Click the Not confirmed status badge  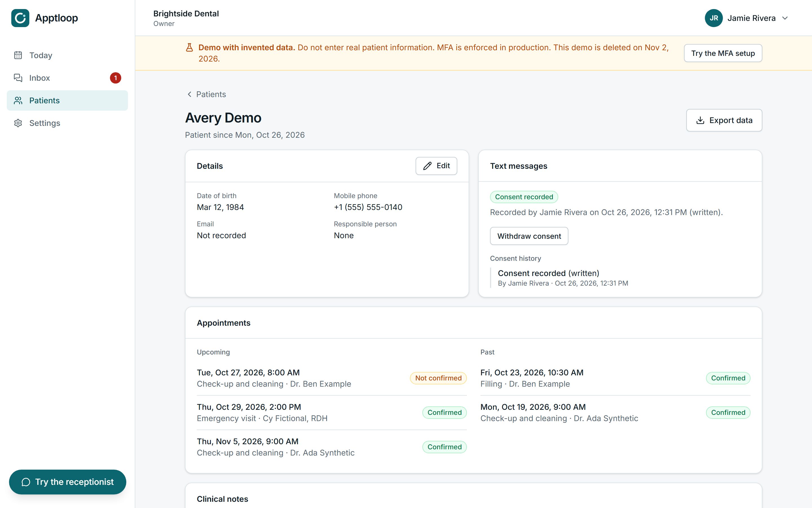coord(438,378)
